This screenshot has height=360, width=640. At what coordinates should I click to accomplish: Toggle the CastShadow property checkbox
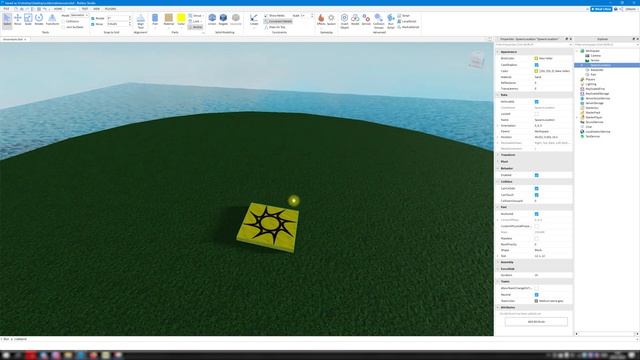536,65
